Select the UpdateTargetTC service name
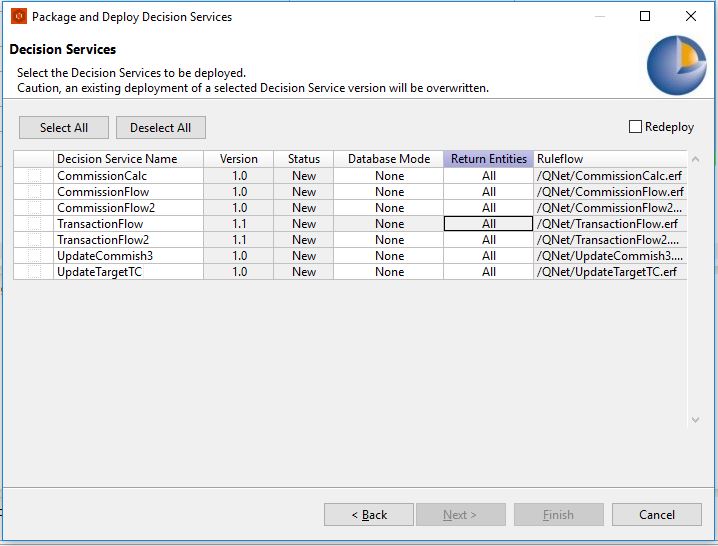This screenshot has width=718, height=546. point(99,272)
